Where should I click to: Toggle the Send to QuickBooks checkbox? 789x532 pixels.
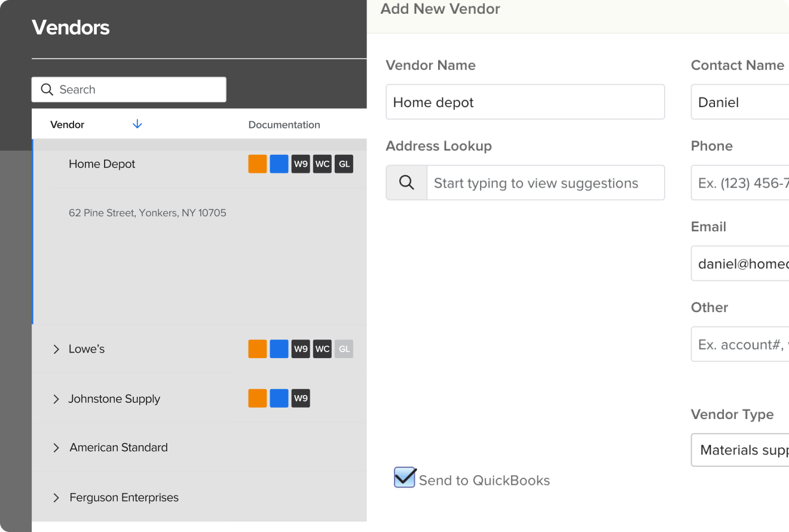(x=405, y=478)
